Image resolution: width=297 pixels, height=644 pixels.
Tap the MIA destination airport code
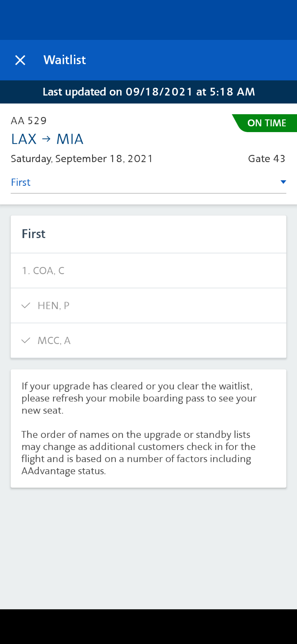coord(70,139)
